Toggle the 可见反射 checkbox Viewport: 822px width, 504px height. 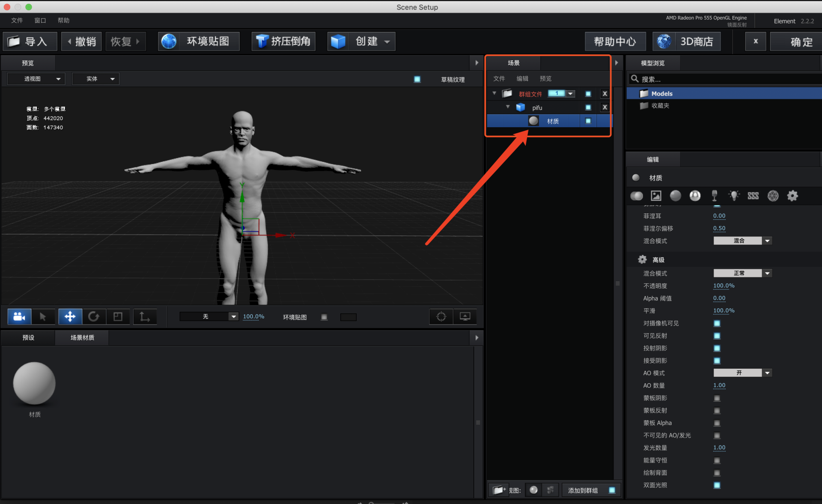tap(717, 336)
